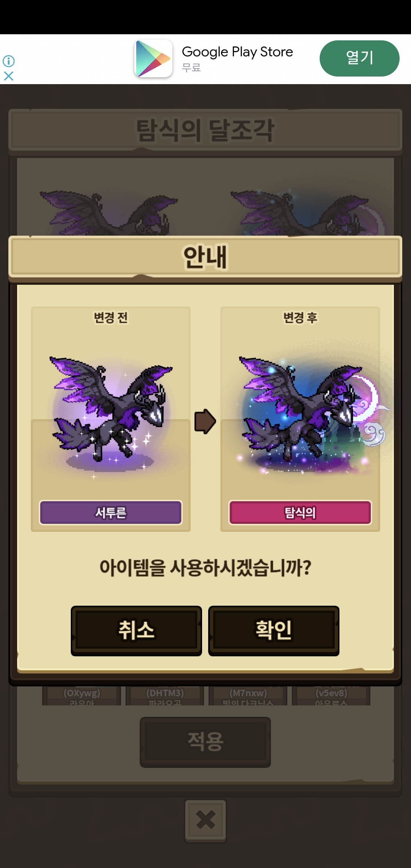
Task: Close the ad with the X icon
Action: pyautogui.click(x=9, y=76)
